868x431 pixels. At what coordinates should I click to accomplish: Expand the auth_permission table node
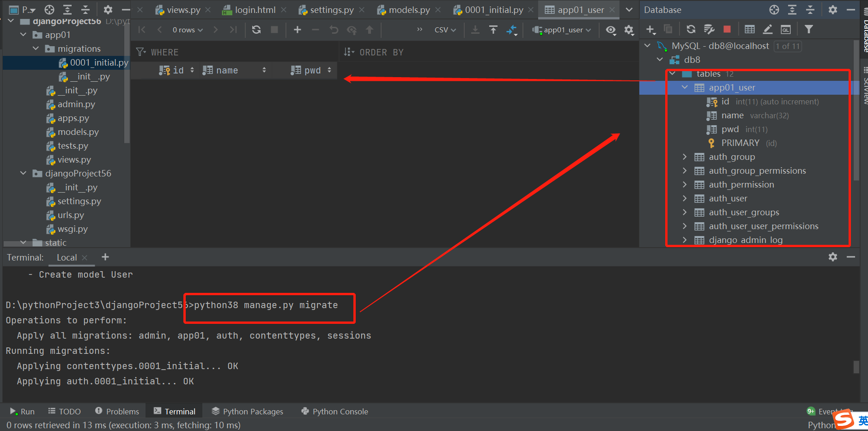685,185
